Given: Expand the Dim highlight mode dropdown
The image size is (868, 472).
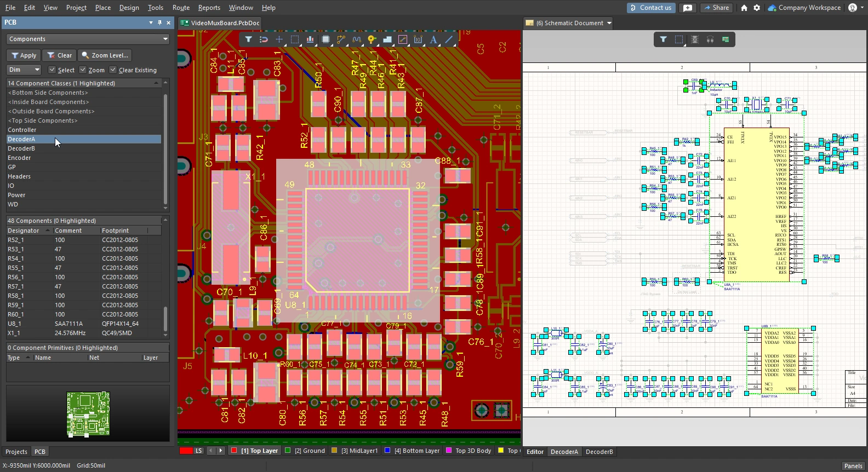Looking at the screenshot, I should click(x=24, y=70).
